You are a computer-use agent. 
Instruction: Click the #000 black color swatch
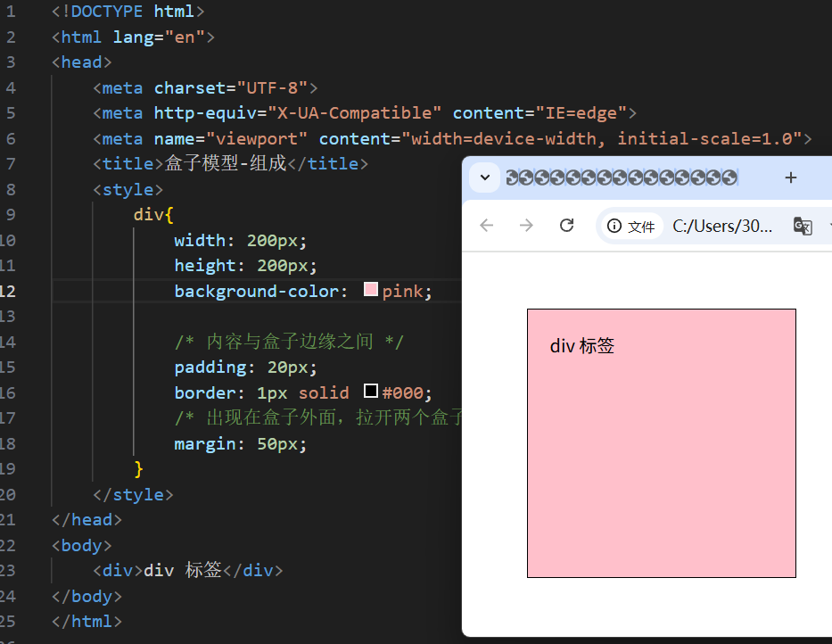tap(370, 391)
